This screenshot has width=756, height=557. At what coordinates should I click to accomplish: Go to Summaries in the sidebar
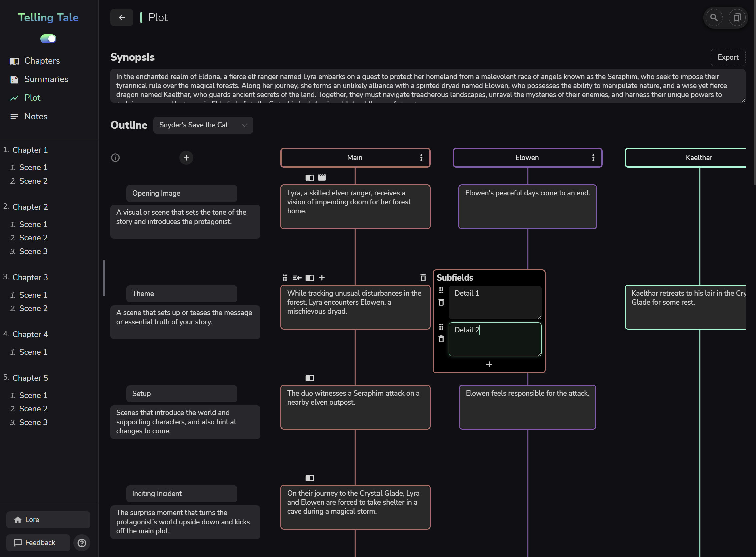click(46, 79)
